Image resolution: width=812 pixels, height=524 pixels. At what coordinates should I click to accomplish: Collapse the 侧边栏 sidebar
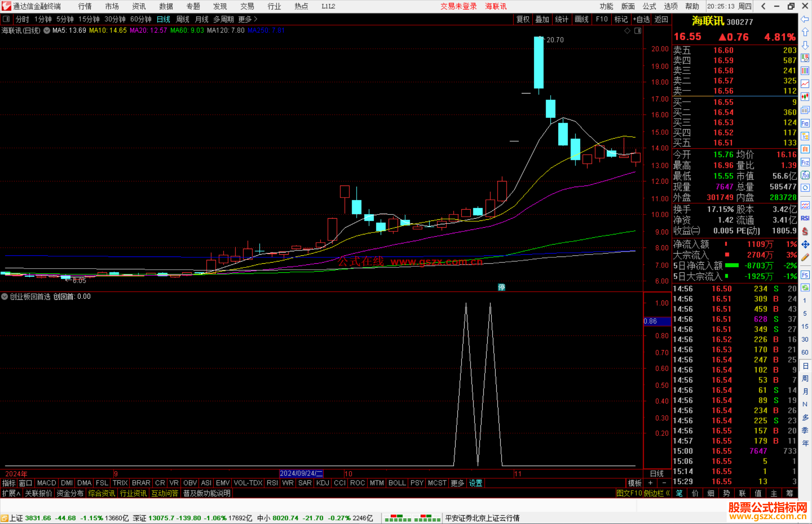coord(657,493)
